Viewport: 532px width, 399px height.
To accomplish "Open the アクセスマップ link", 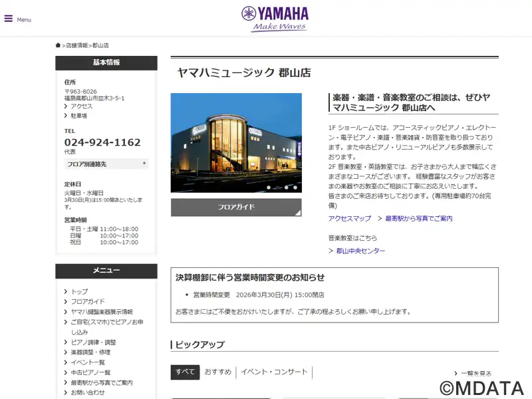I will pyautogui.click(x=350, y=219).
